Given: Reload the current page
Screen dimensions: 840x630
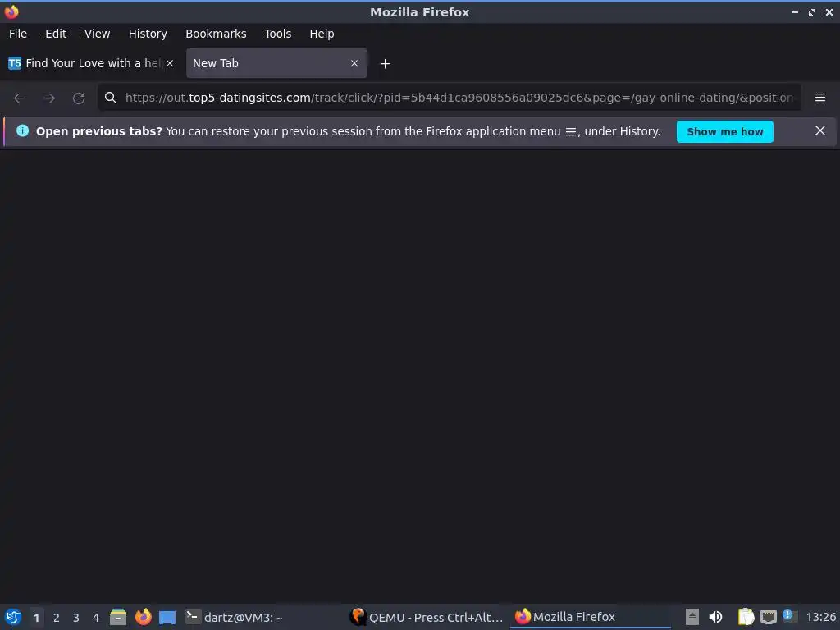Looking at the screenshot, I should 79,98.
